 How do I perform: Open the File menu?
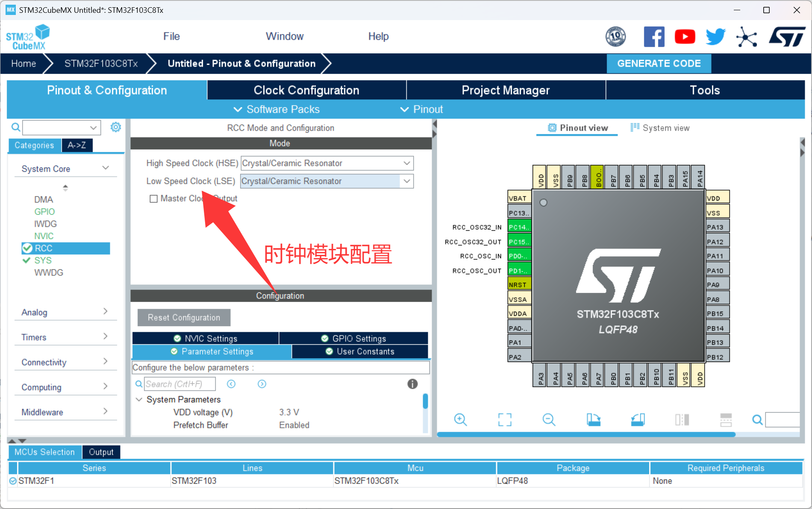pos(171,36)
